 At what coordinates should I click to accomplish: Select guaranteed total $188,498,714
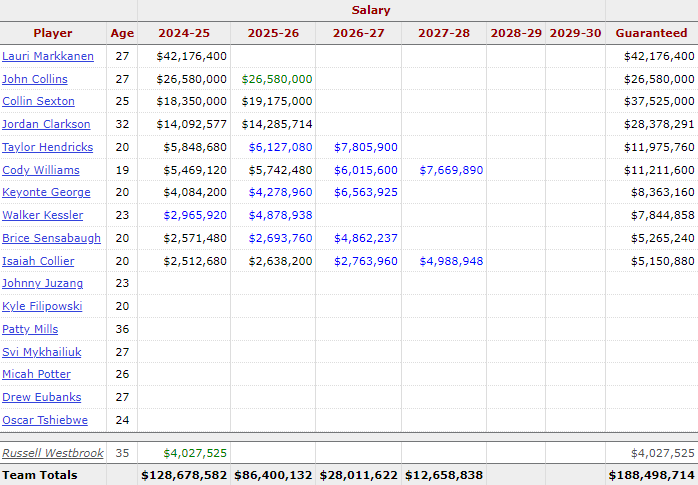coord(652,475)
